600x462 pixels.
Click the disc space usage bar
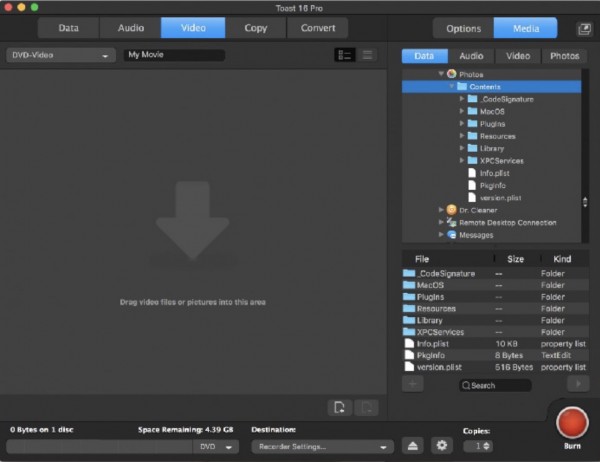click(x=99, y=447)
